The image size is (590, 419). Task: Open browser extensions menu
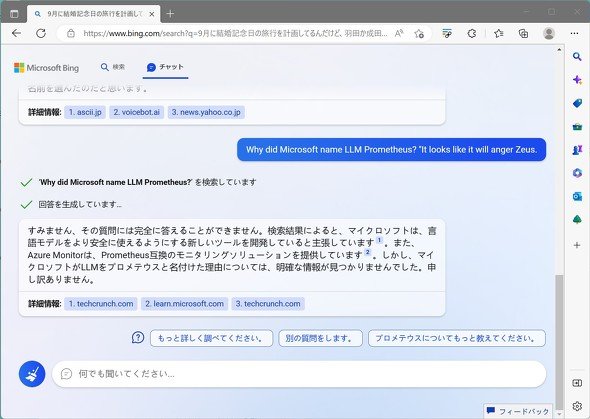pos(471,33)
